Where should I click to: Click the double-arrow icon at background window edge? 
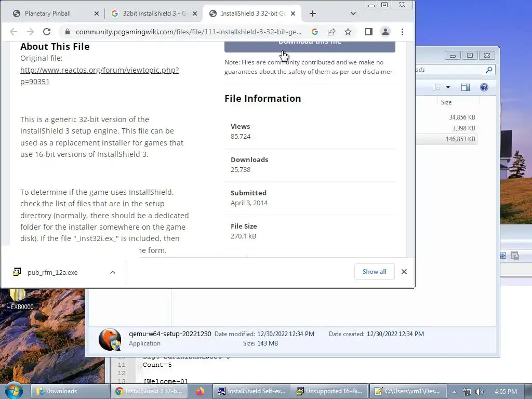(503, 256)
